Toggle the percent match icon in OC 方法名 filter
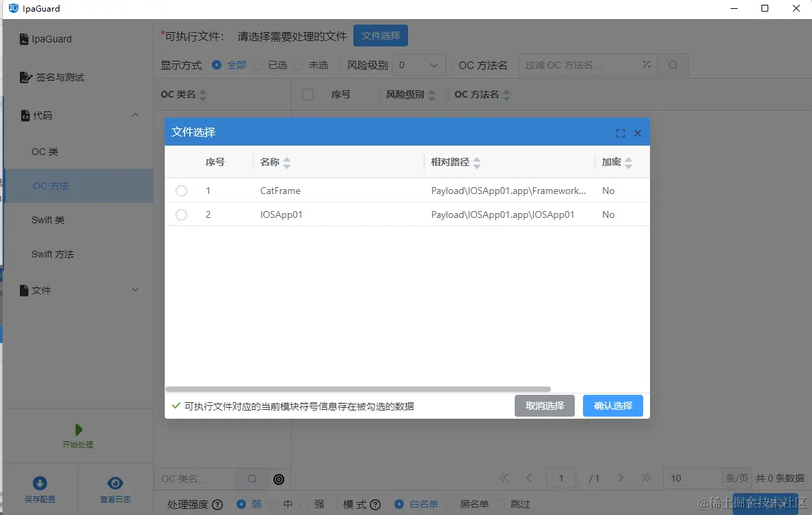The width and height of the screenshot is (812, 515). 647,65
